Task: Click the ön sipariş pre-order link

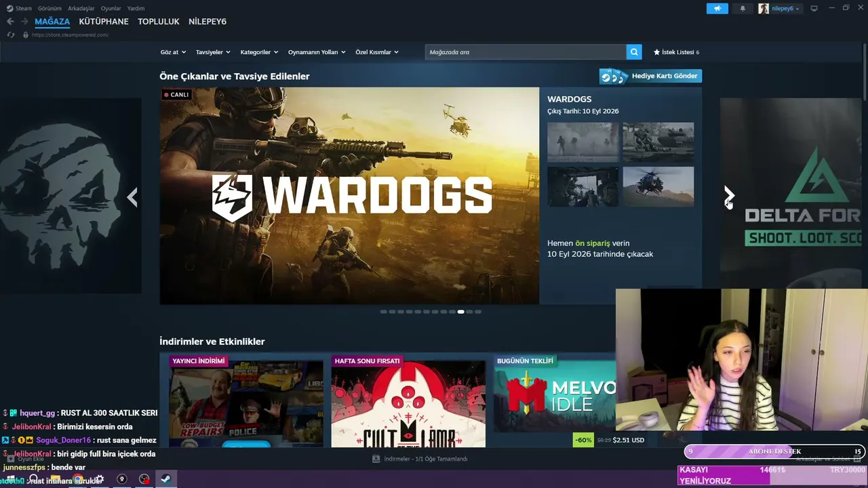Action: [x=592, y=243]
